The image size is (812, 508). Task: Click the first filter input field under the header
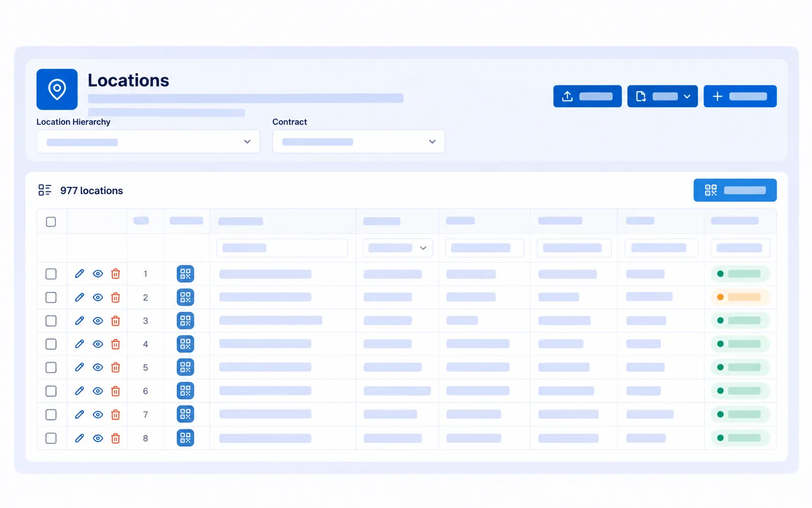pos(282,248)
